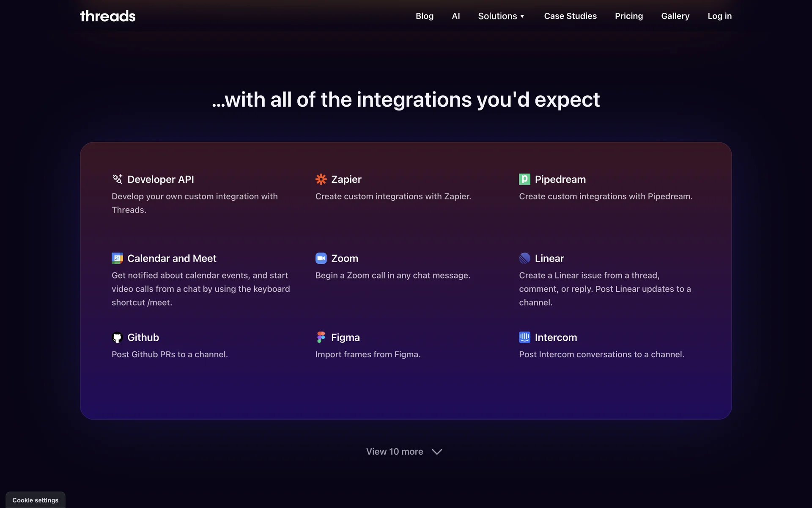Visit the Gallery page
Viewport: 812px width, 508px height.
coord(675,16)
